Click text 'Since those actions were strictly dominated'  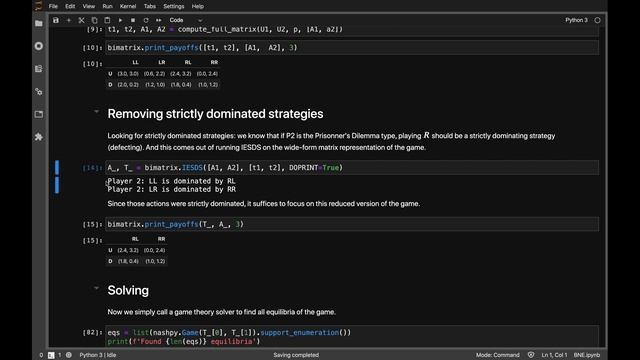176,204
